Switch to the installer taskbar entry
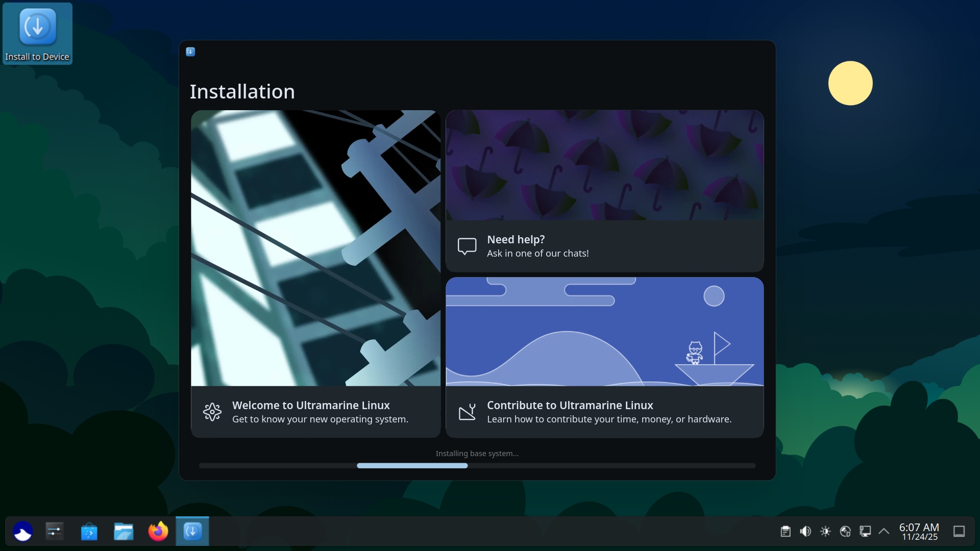Image resolution: width=980 pixels, height=551 pixels. [x=192, y=532]
